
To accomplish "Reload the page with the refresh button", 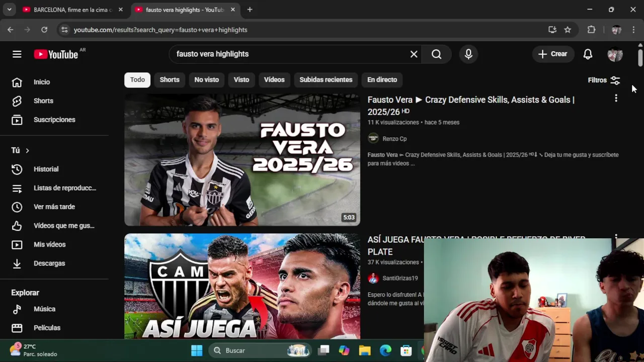I will 44,30.
